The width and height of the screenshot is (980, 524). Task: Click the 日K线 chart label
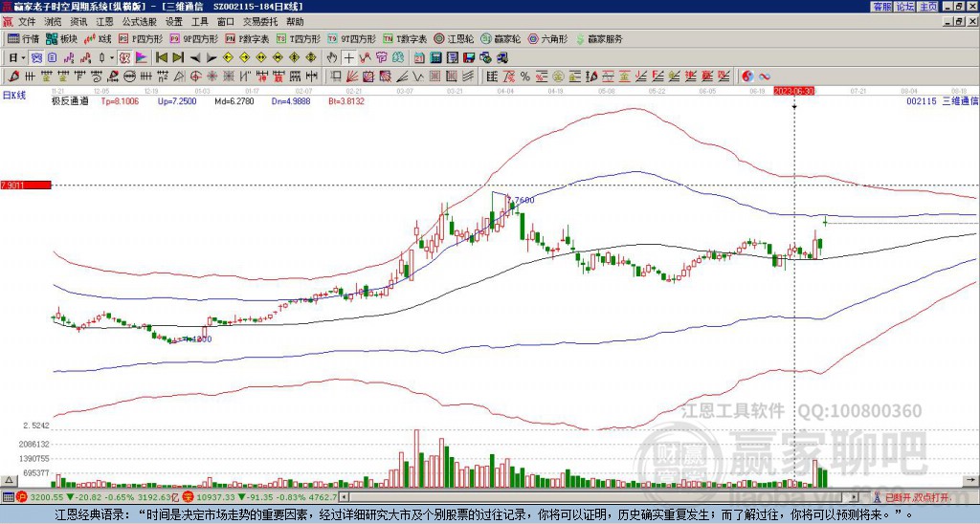(15, 96)
